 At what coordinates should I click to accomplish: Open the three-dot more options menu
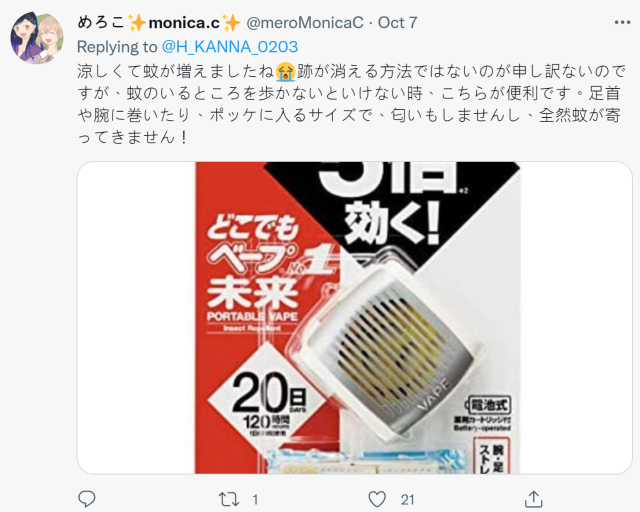click(x=622, y=22)
